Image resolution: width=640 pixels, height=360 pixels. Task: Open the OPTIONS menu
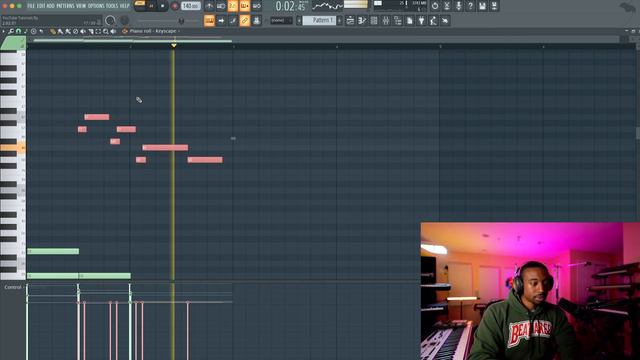pyautogui.click(x=96, y=6)
